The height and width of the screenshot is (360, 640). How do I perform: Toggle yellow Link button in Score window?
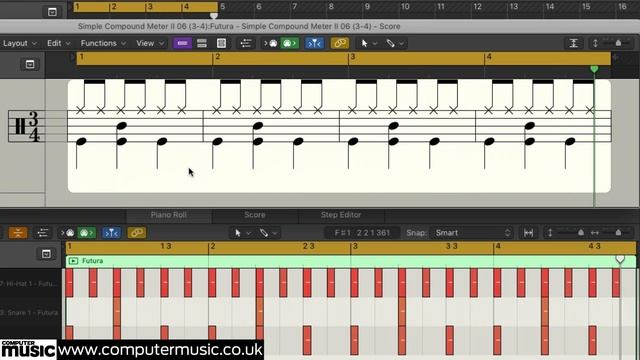pos(340,43)
